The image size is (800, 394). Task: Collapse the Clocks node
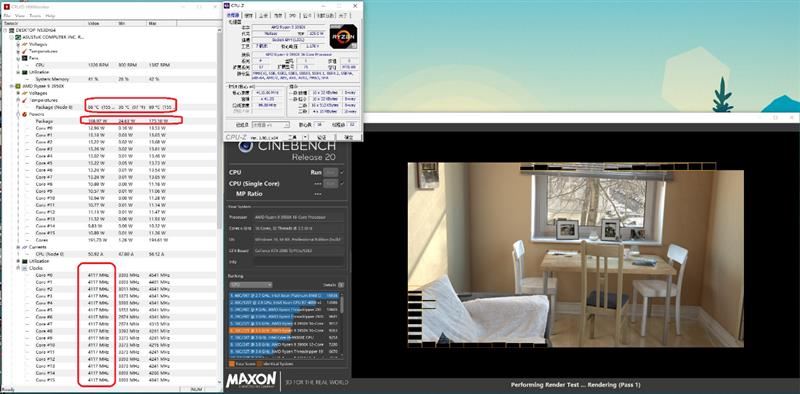18,268
